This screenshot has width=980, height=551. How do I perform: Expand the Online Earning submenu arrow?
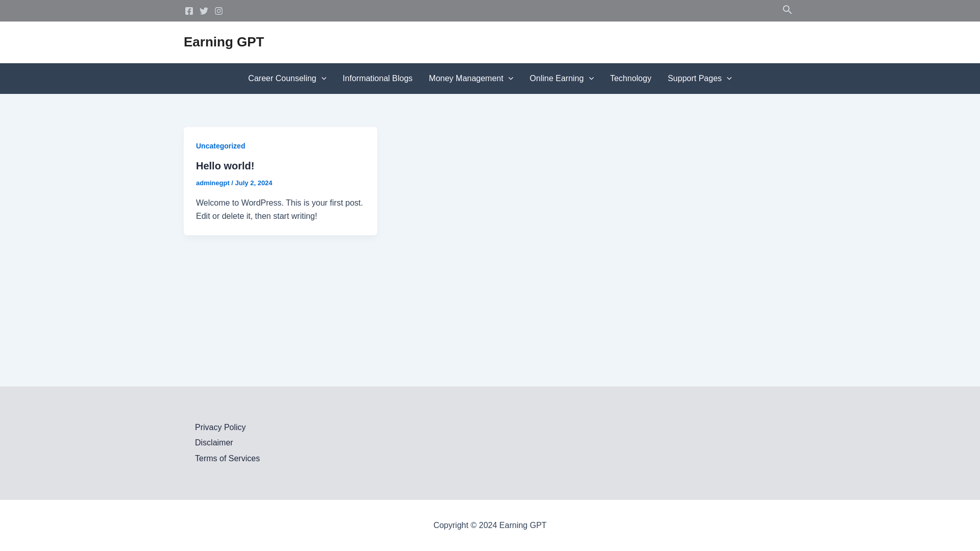tap(591, 79)
